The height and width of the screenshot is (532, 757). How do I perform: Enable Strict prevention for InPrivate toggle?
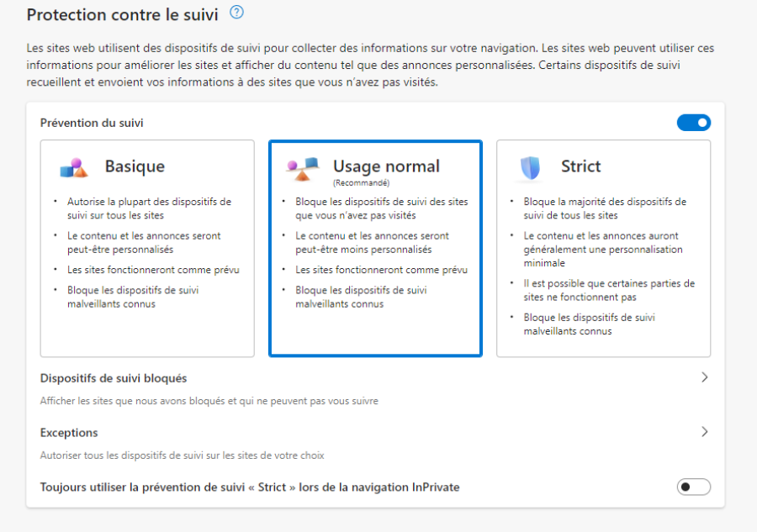(693, 487)
